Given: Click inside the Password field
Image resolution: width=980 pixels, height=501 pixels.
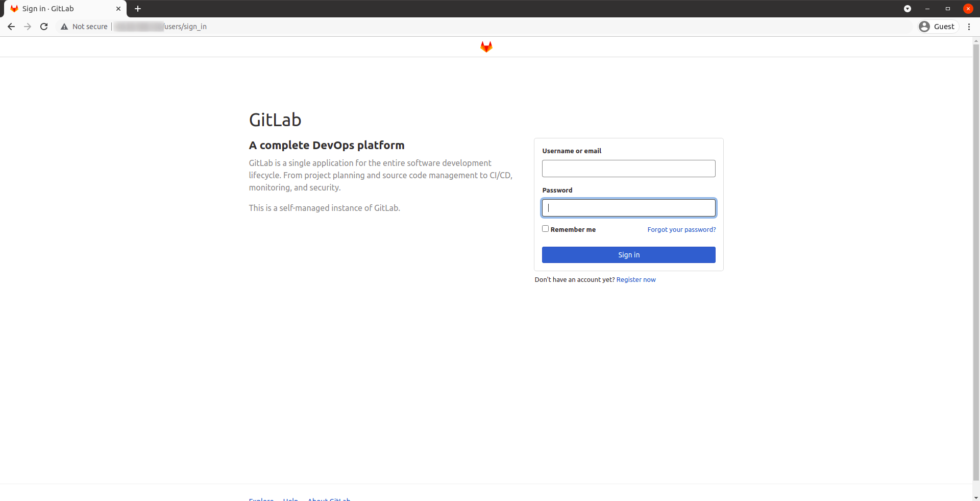Looking at the screenshot, I should [628, 208].
